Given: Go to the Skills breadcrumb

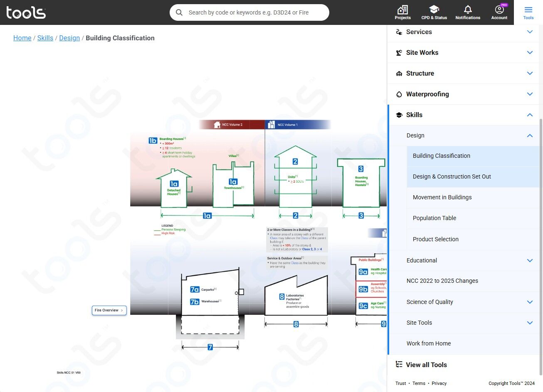Looking at the screenshot, I should 45,38.
